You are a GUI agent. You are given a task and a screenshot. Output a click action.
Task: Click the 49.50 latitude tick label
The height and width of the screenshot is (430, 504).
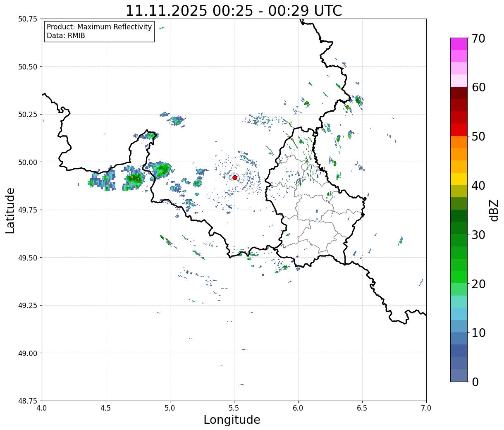[x=28, y=258]
